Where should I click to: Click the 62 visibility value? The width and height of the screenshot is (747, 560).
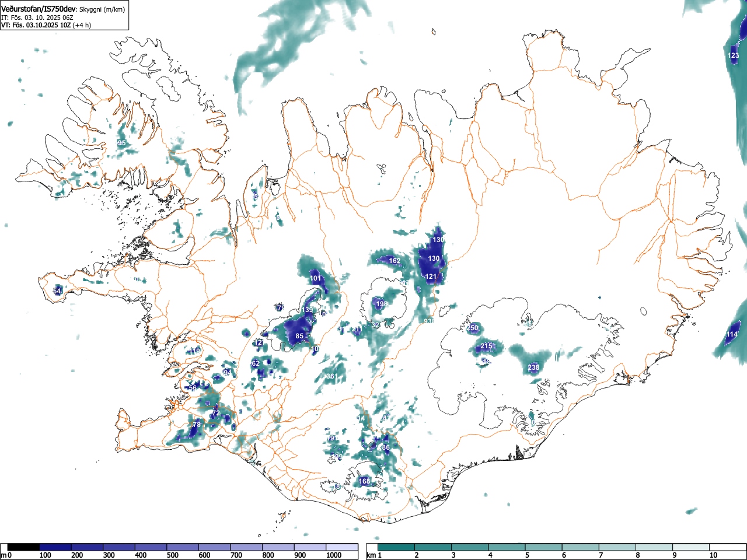pos(256,363)
